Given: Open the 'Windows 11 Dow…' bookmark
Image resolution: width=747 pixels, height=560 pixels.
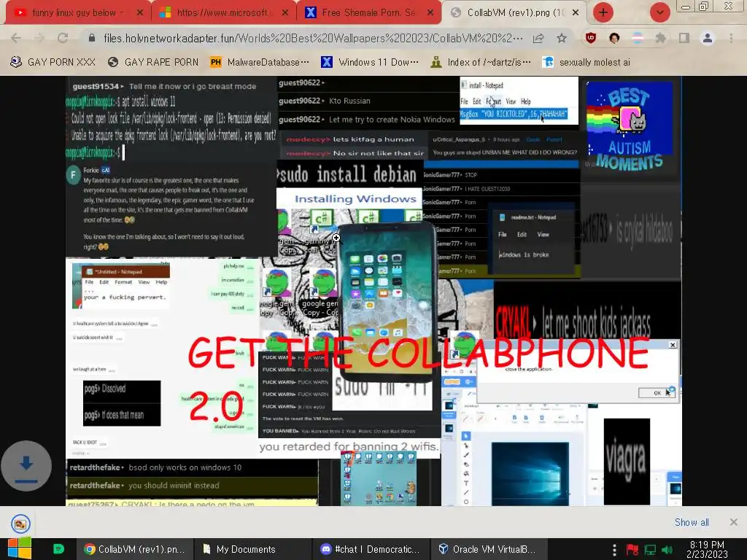Looking at the screenshot, I should (x=370, y=62).
